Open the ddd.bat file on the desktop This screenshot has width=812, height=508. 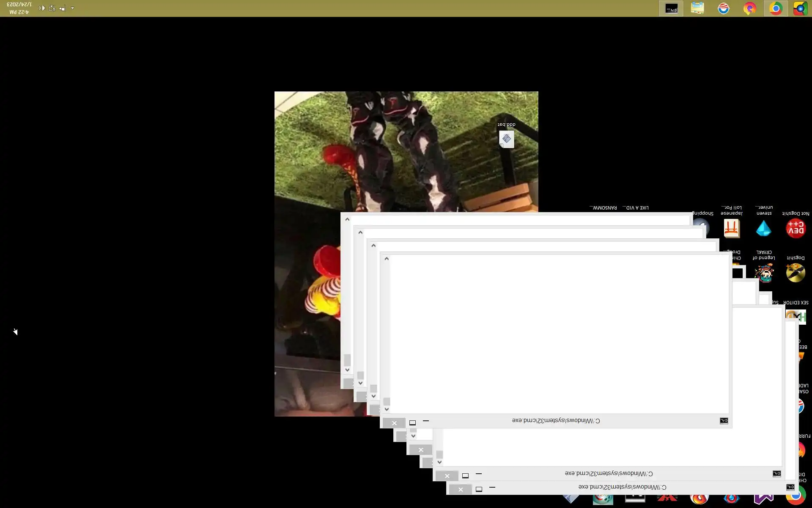(506, 138)
